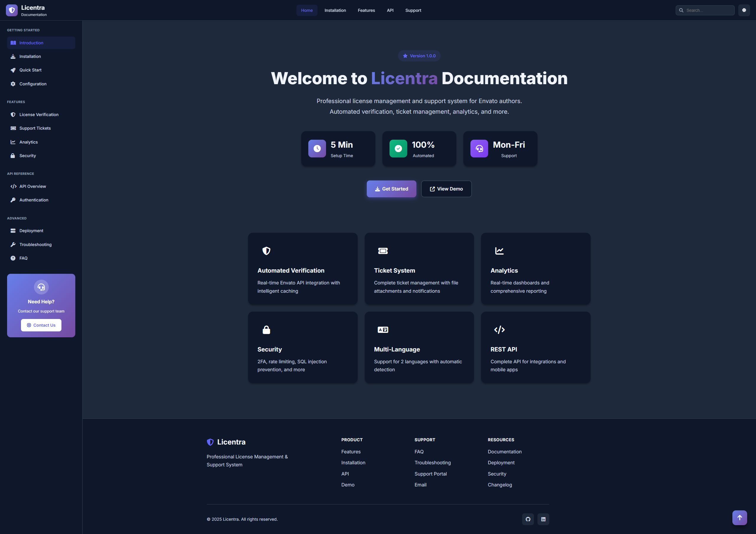
Task: Click the Licentra shield logo top left
Action: [x=12, y=10]
